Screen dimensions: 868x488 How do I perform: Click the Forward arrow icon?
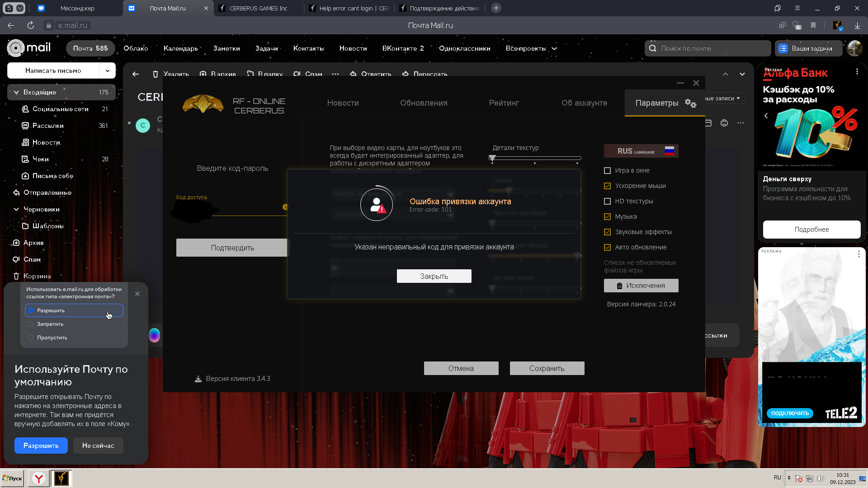coord(406,74)
